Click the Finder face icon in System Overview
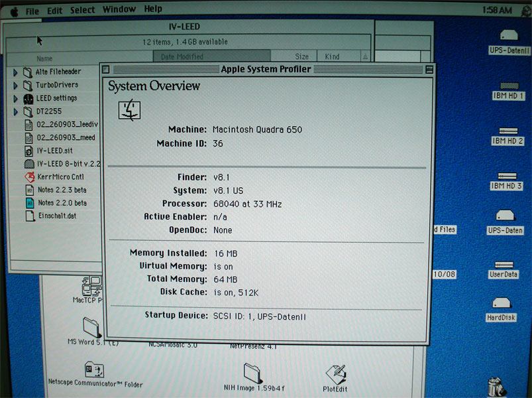Viewport: 532px width, 398px height. (129, 110)
